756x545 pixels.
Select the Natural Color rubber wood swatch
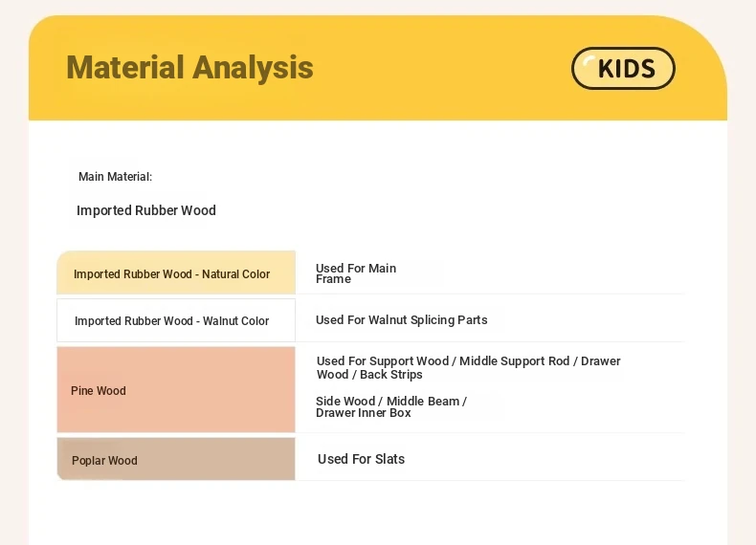click(176, 272)
